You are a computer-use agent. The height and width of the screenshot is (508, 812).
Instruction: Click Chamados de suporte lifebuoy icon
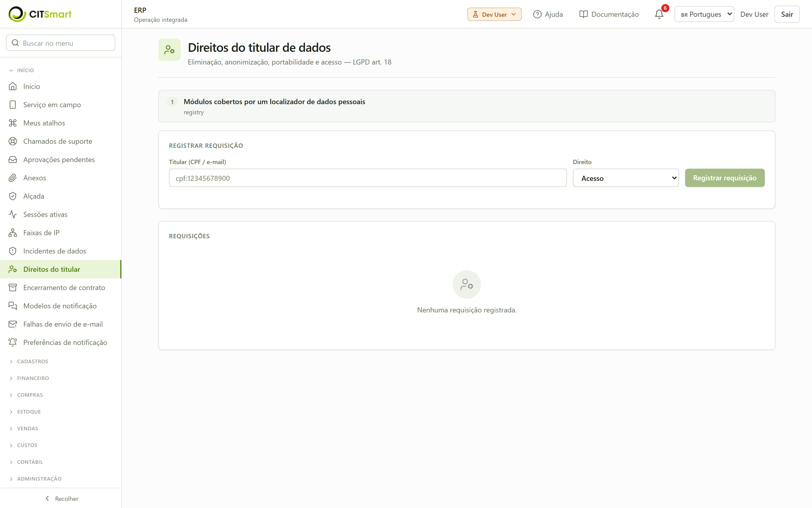pos(13,141)
